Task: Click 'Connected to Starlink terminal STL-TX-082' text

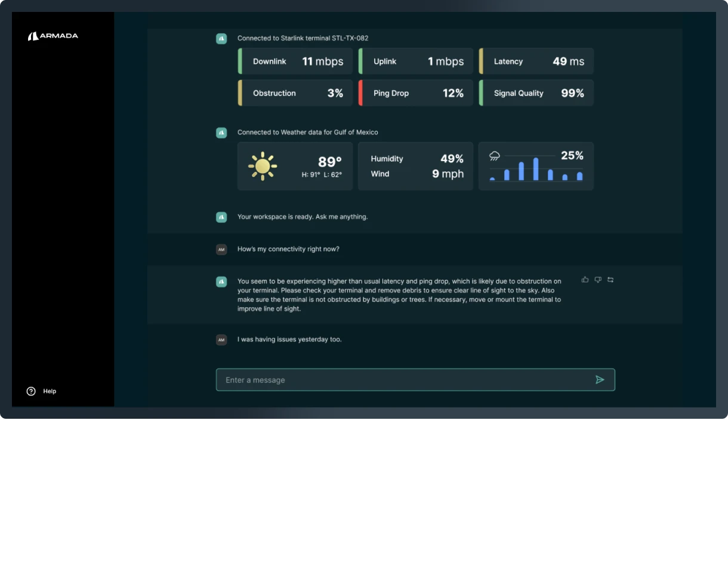Action: coord(303,38)
